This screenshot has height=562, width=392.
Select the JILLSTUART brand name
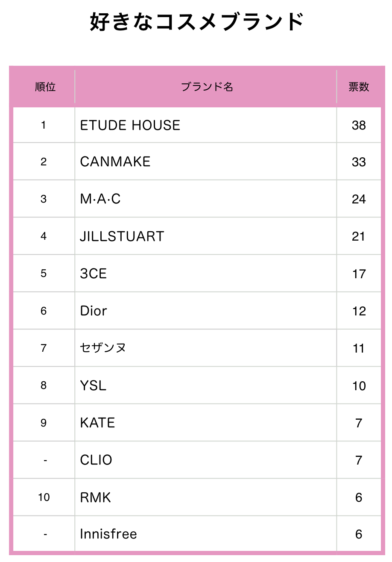[122, 236]
